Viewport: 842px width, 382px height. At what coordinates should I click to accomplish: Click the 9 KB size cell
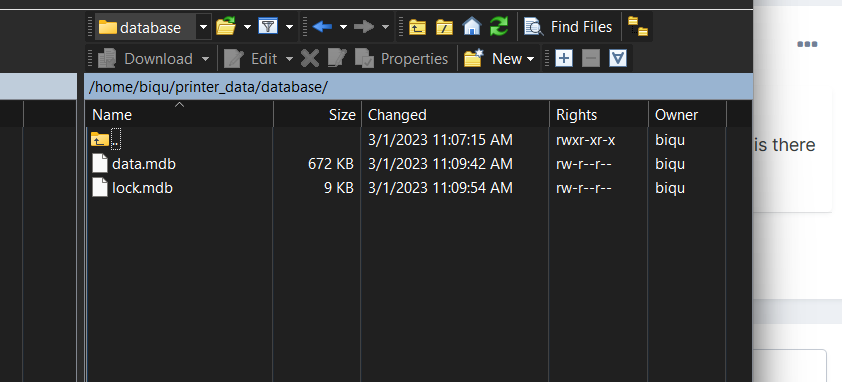pyautogui.click(x=338, y=188)
